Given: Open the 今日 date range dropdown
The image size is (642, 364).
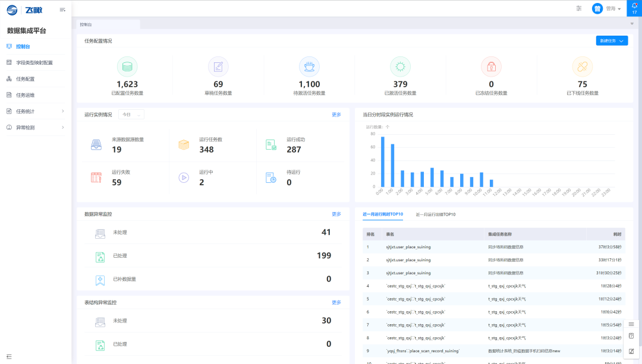Looking at the screenshot, I should (131, 115).
